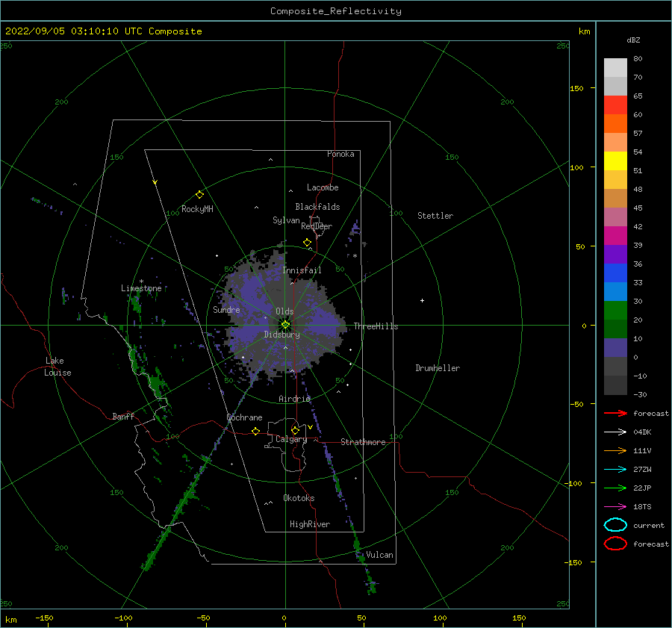The image size is (672, 628).
Task: Click the yellow radar site marker at center
Action: point(285,325)
